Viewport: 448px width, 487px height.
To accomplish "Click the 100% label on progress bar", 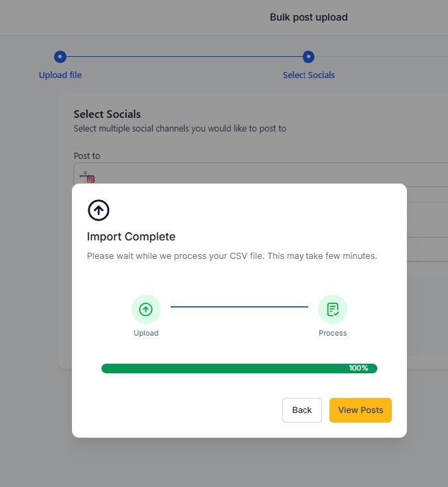I will 358,368.
